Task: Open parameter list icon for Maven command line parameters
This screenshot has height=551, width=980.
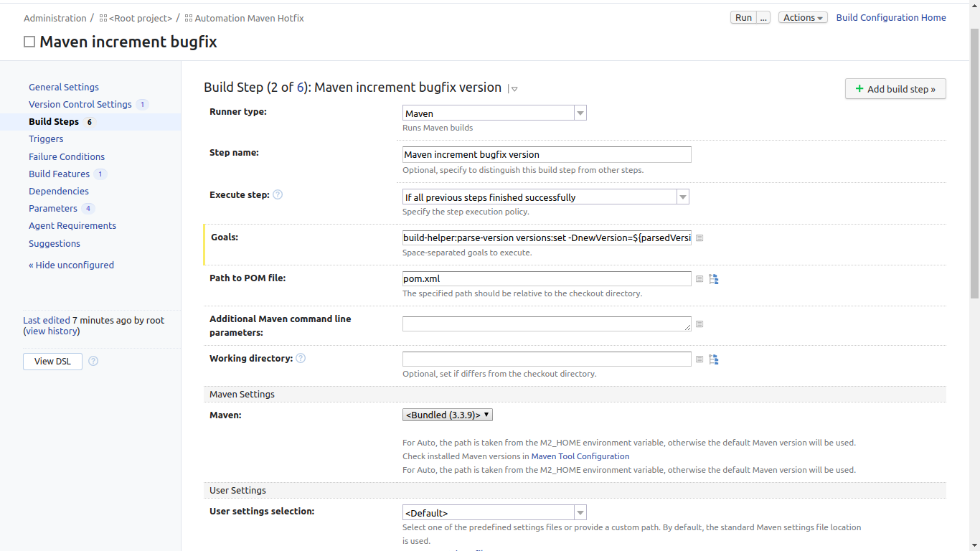Action: point(699,324)
